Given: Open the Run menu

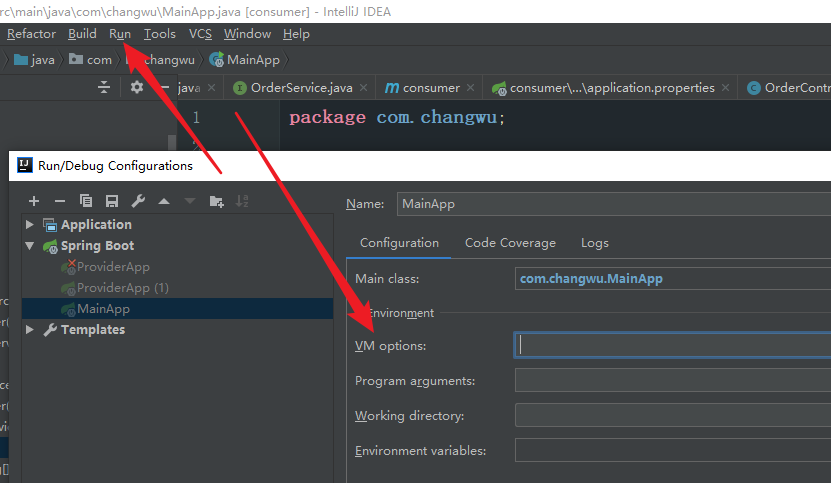Looking at the screenshot, I should (120, 34).
